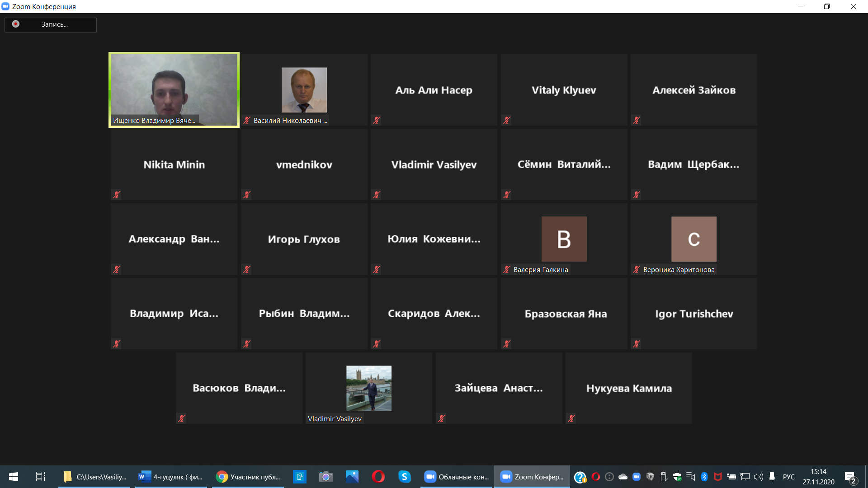Open microphone tray icon
868x488 pixels.
tap(772, 477)
